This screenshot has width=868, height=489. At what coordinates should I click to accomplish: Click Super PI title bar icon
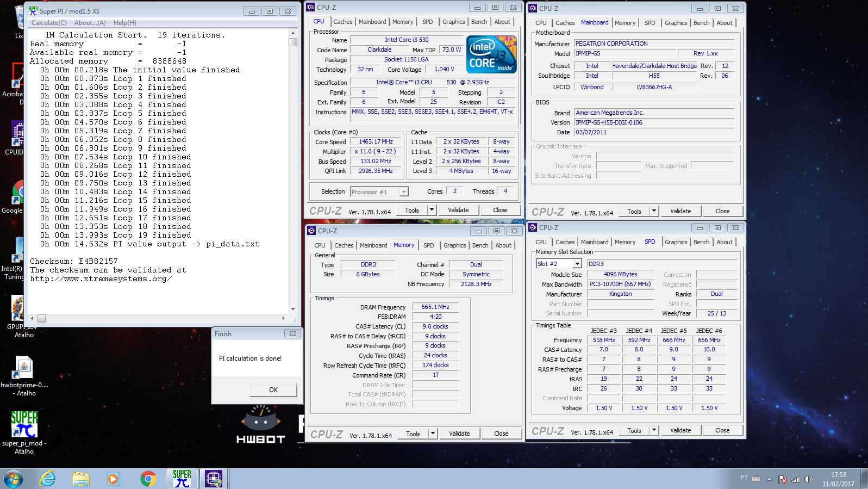tap(33, 10)
